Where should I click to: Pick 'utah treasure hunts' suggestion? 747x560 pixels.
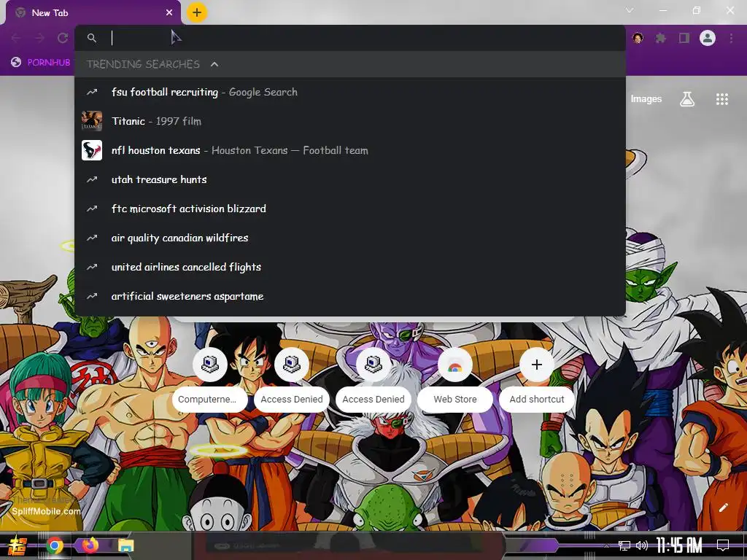(350, 179)
